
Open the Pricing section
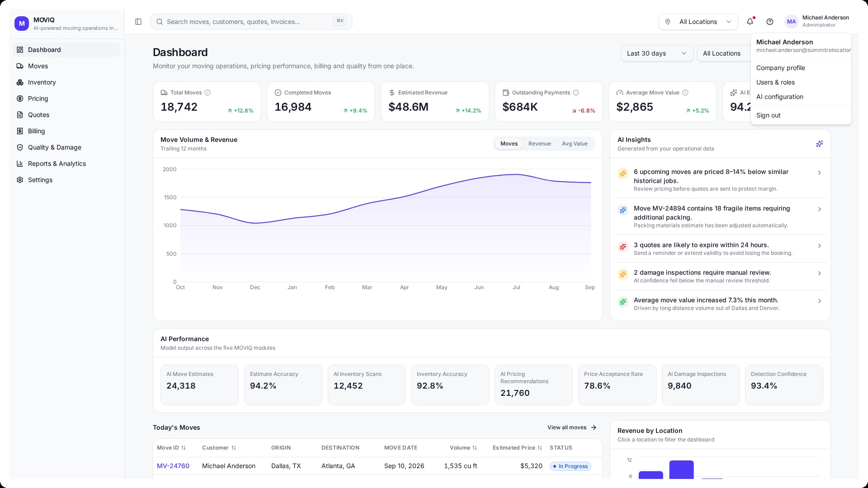click(66, 99)
